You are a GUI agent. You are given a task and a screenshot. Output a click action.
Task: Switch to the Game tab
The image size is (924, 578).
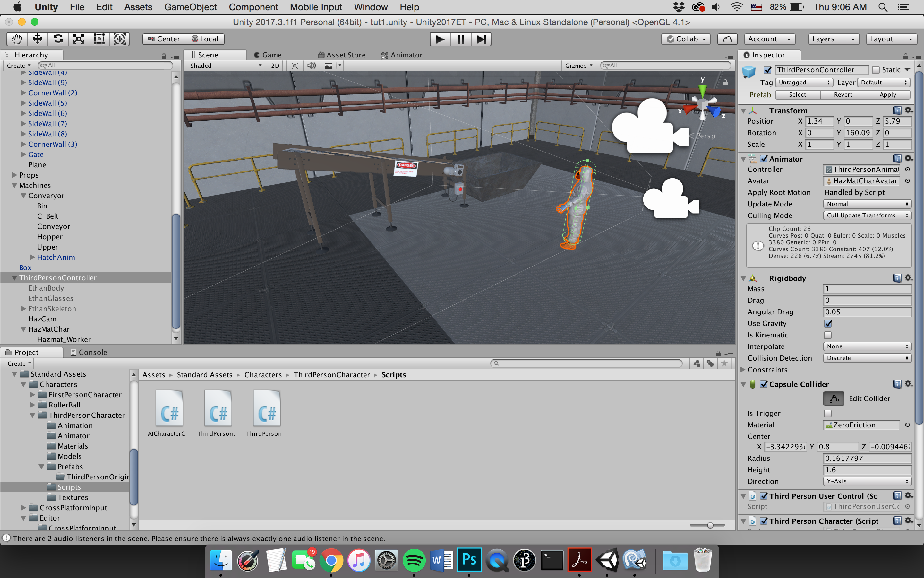[x=268, y=55]
